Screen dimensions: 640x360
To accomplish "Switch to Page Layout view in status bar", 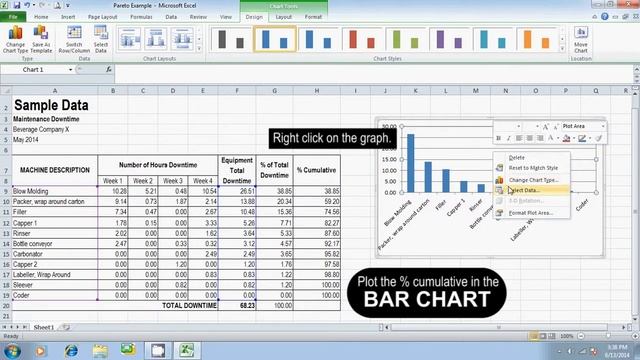I will coord(542,336).
